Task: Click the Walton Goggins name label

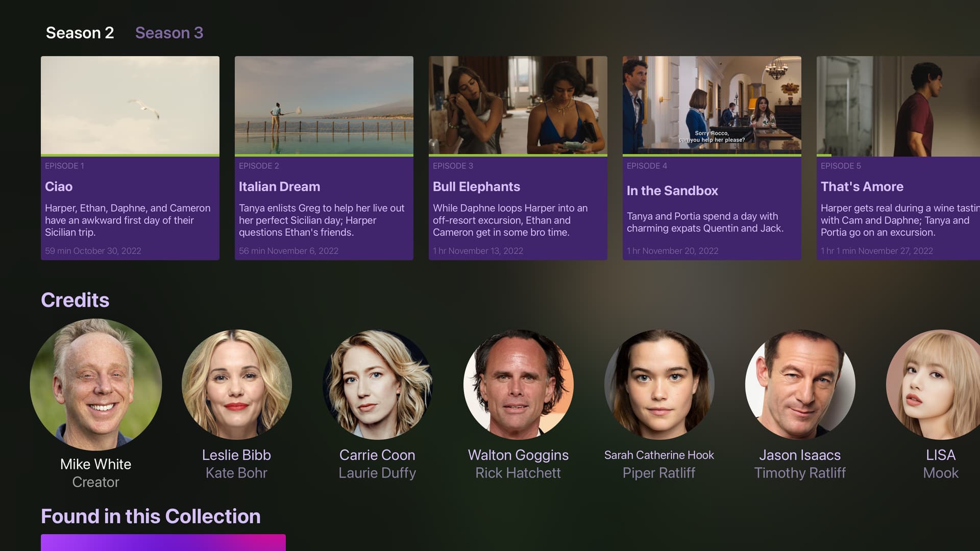Action: click(518, 455)
